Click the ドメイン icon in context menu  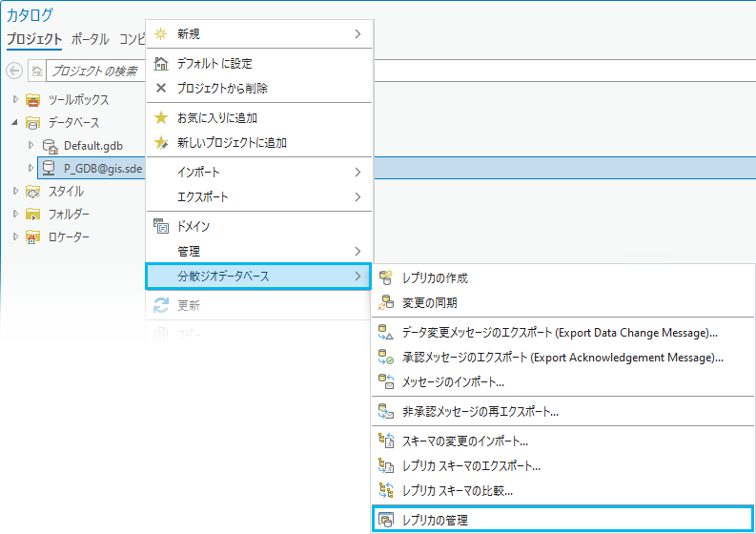(161, 226)
